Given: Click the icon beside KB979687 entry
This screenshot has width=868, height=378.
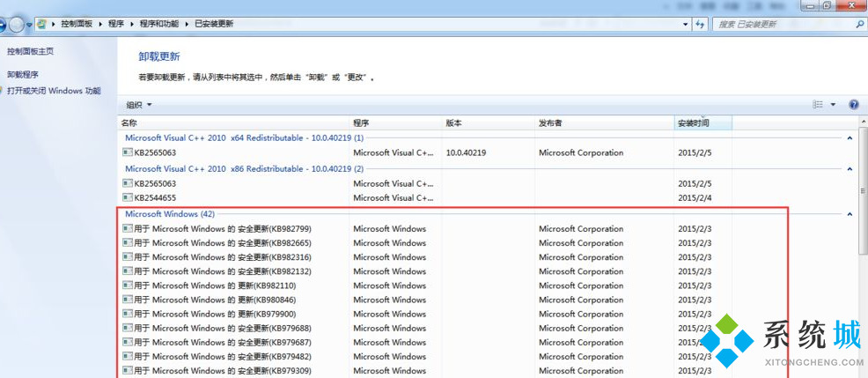Looking at the screenshot, I should (x=128, y=342).
